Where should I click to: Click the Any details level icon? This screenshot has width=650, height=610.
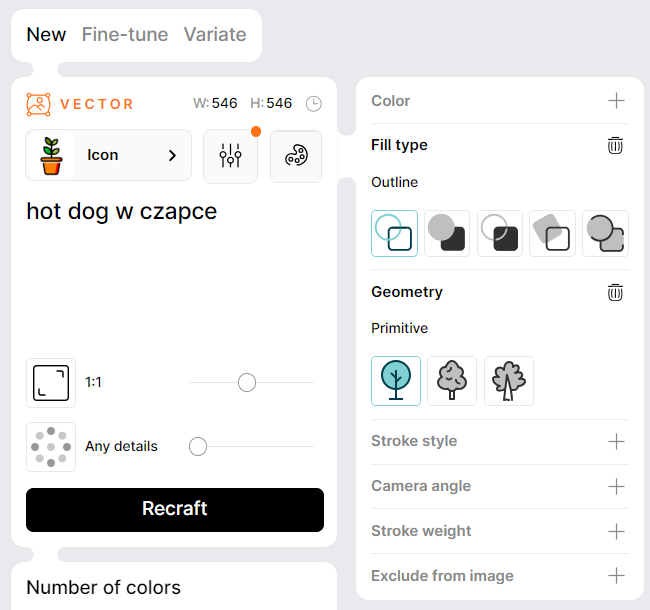pos(51,446)
